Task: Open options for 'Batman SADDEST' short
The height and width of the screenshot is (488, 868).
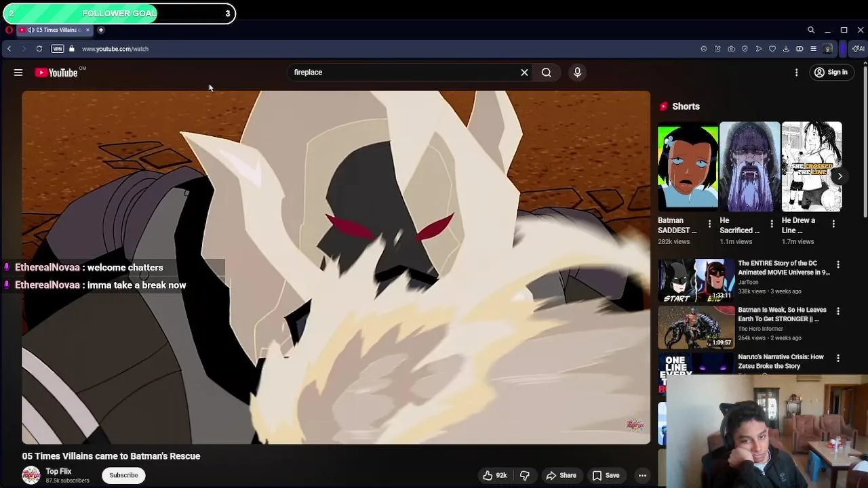Action: pos(709,224)
